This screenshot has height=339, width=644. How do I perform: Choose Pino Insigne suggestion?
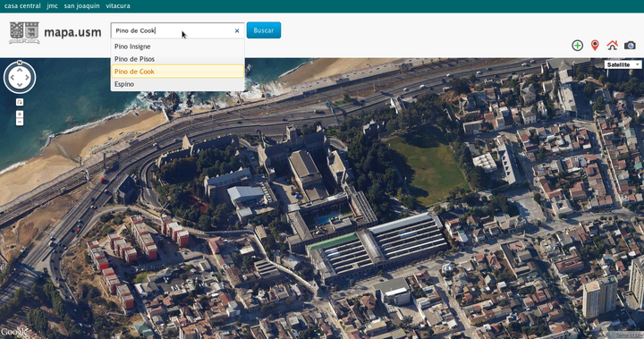[177, 47]
